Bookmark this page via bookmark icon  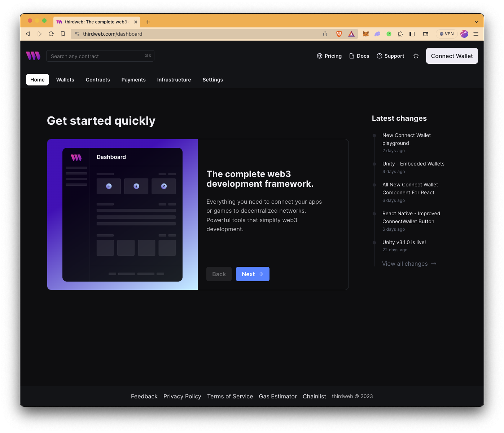click(63, 34)
